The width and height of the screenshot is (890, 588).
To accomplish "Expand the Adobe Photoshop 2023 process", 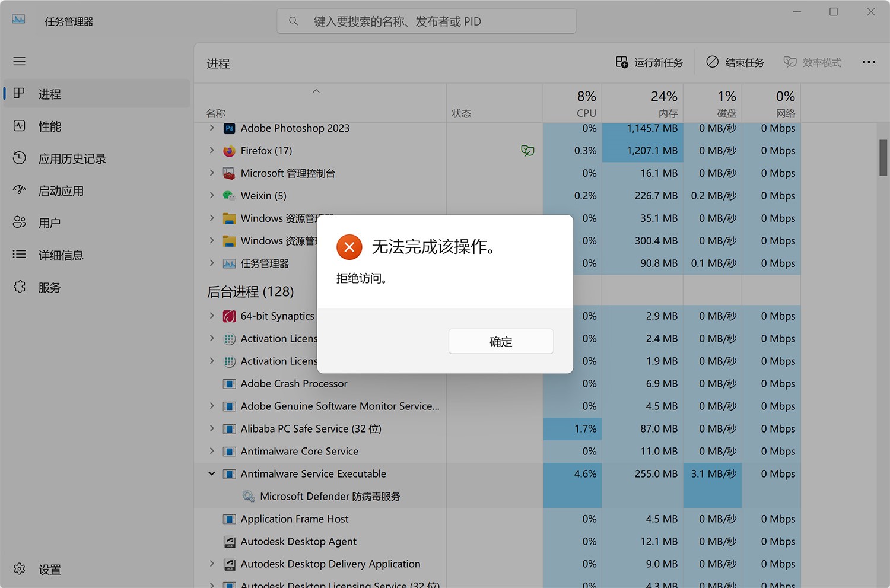I will 212,128.
